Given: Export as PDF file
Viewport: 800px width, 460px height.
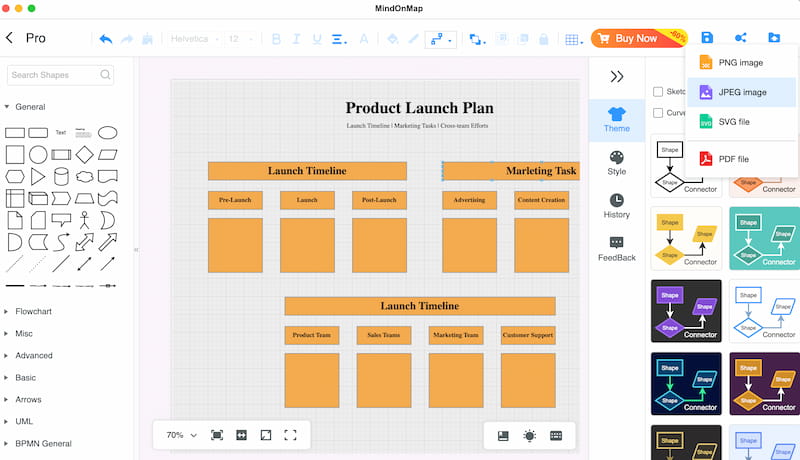Looking at the screenshot, I should click(741, 159).
